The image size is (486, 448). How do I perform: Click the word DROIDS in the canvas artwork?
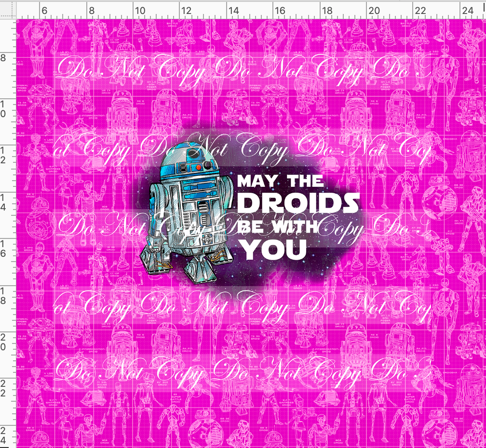(298, 203)
